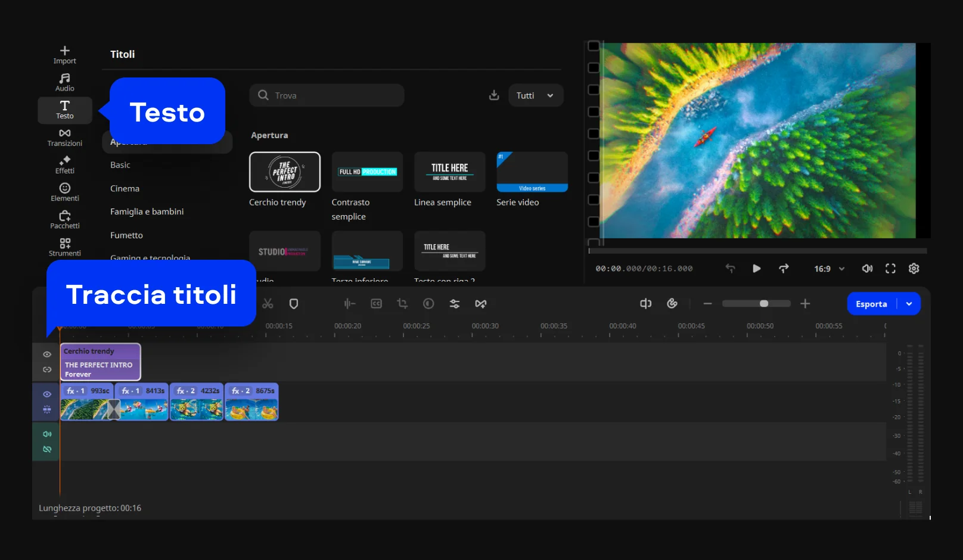The width and height of the screenshot is (963, 560).
Task: Click the download titles icon
Action: (494, 95)
